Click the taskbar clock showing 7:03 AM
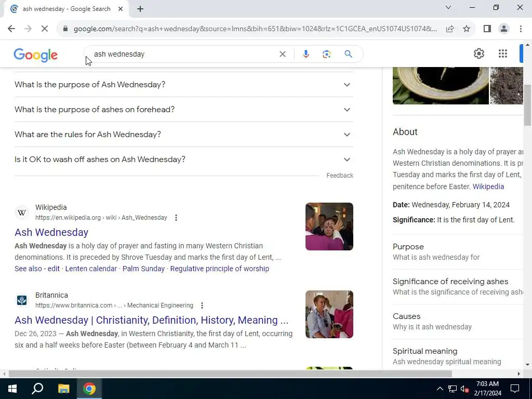Image resolution: width=532 pixels, height=399 pixels. [487, 389]
